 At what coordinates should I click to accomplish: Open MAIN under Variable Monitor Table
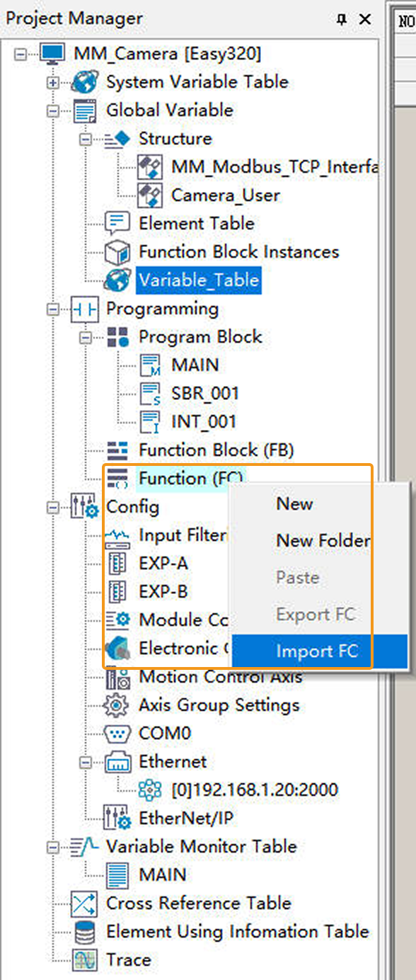tap(163, 875)
